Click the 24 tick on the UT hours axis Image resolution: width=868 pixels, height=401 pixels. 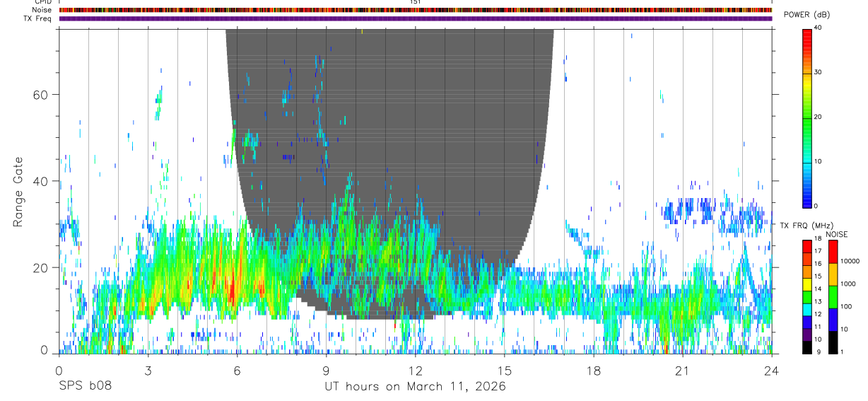pyautogui.click(x=772, y=370)
